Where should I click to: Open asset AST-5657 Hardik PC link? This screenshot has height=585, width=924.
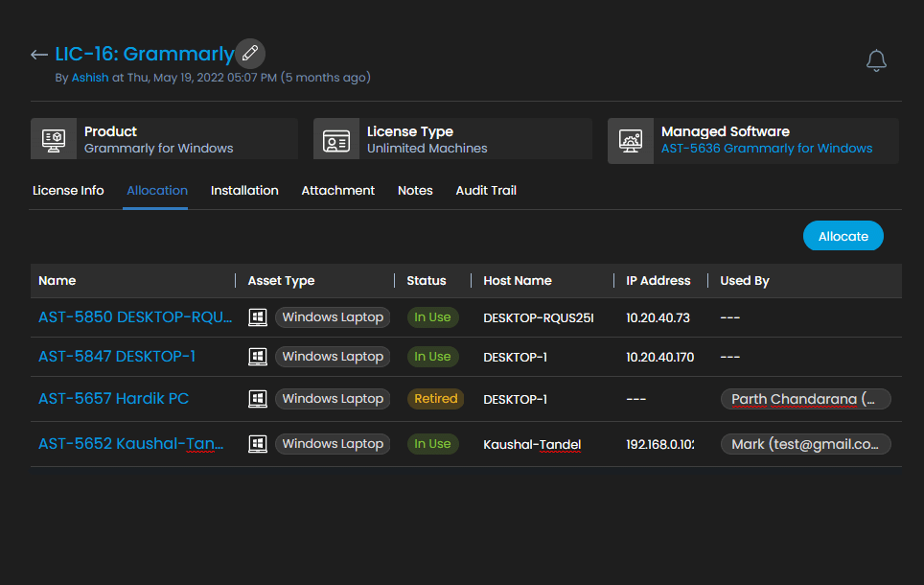[113, 399]
